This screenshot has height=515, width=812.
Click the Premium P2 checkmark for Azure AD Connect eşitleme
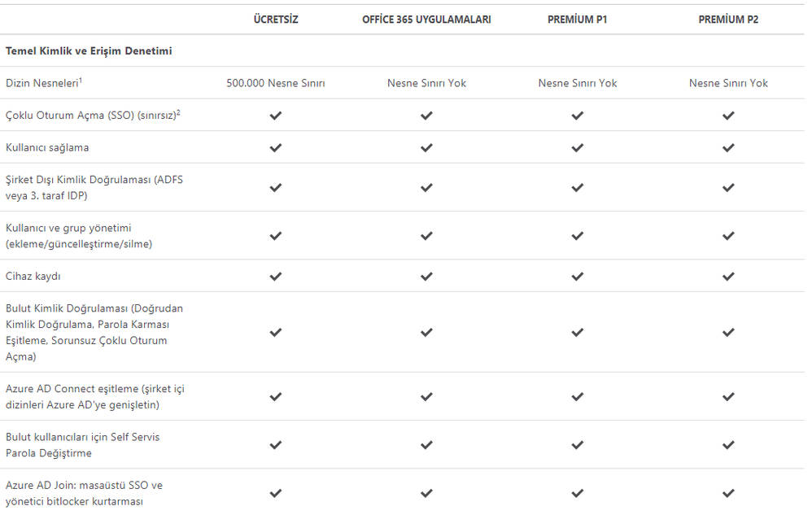tap(728, 396)
